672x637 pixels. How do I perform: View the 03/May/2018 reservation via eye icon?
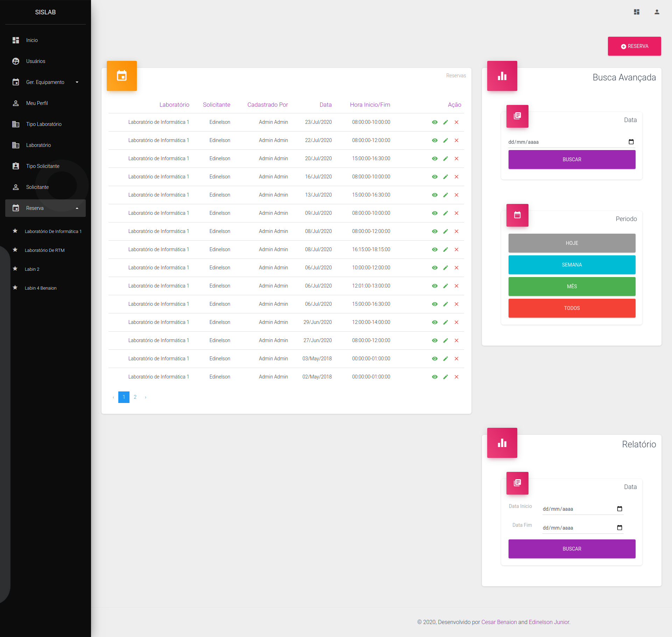click(x=435, y=359)
